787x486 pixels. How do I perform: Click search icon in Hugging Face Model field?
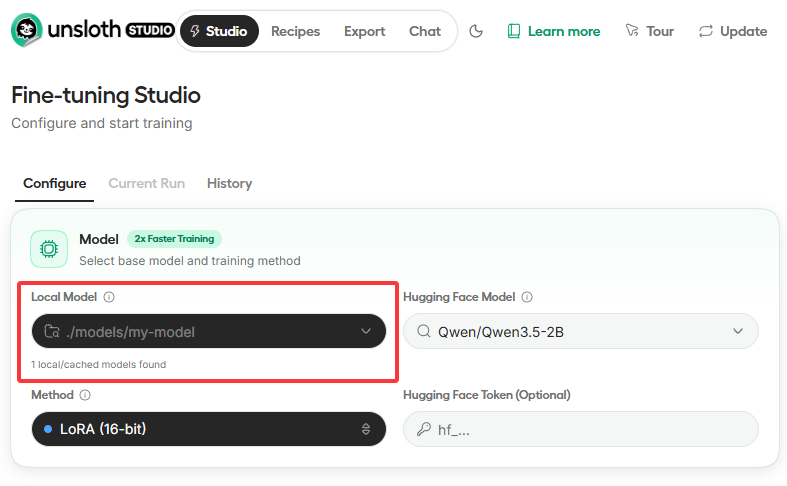point(424,332)
